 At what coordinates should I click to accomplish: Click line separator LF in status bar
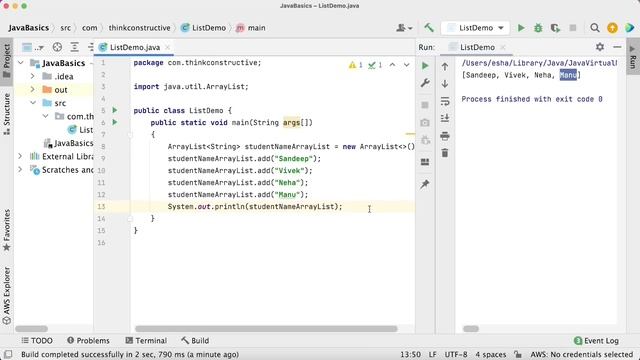tap(432, 354)
